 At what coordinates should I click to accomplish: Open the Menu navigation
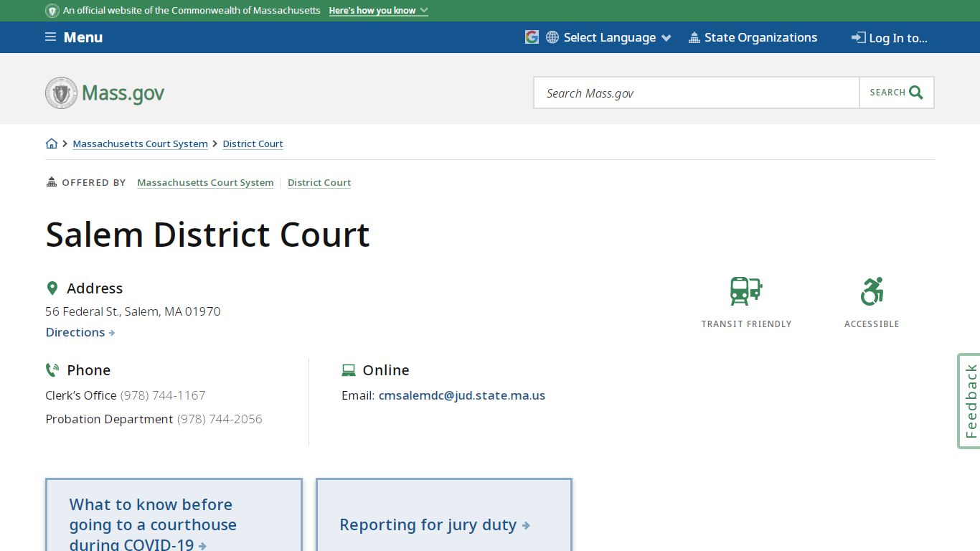74,37
